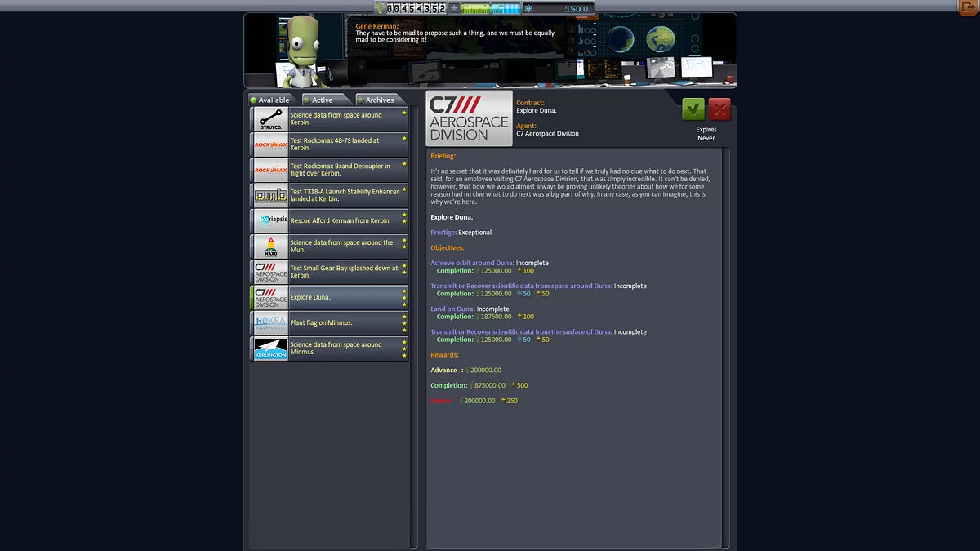This screenshot has height=551, width=980.
Task: Select the Kerlington logo on the Minmus contract
Action: tap(269, 349)
